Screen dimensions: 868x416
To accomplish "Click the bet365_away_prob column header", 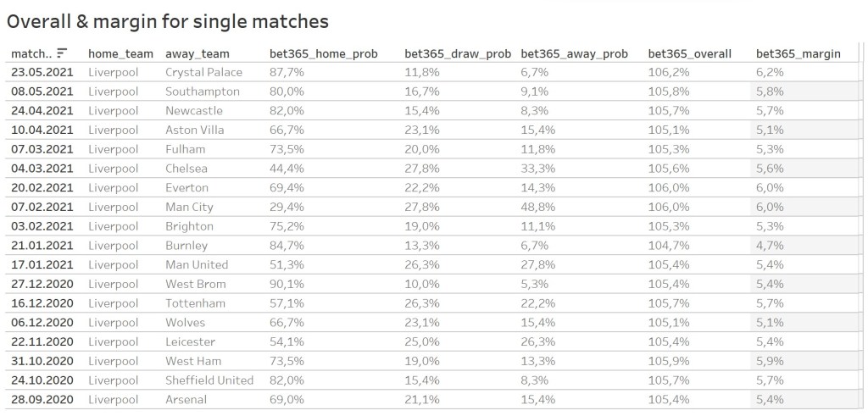I will pos(574,53).
